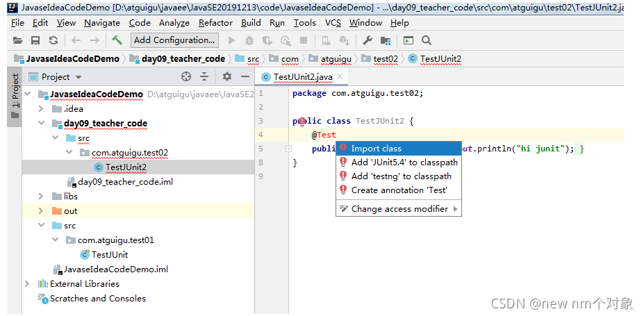Choose Import class from the popup
Screen dimensions: 644x316
point(398,149)
